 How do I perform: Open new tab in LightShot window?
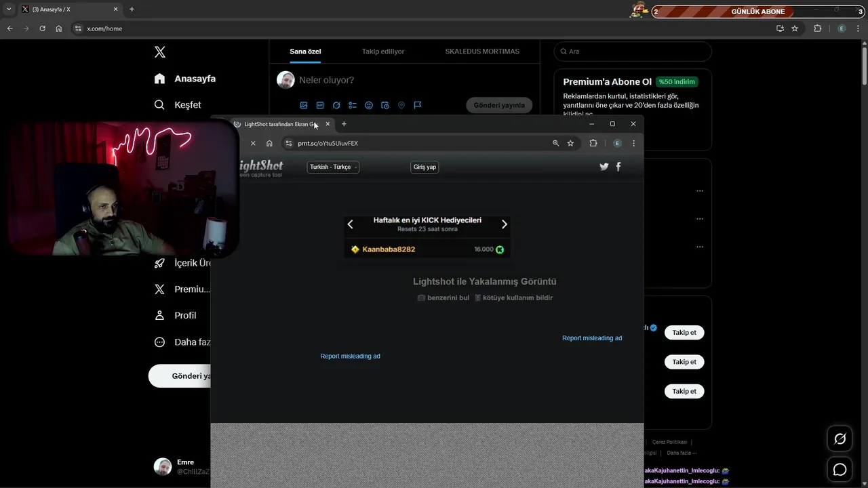click(344, 124)
